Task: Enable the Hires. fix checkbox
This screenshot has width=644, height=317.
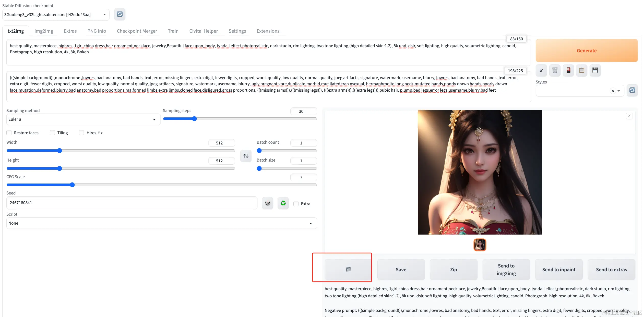Action: 81,133
